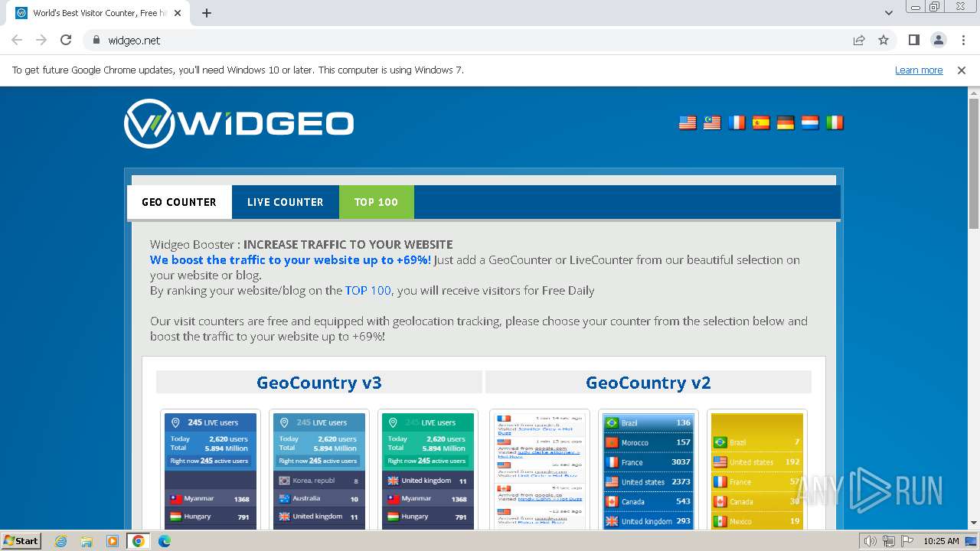Click the taskbar clock
Screen dimensions: 980x551
(941, 541)
